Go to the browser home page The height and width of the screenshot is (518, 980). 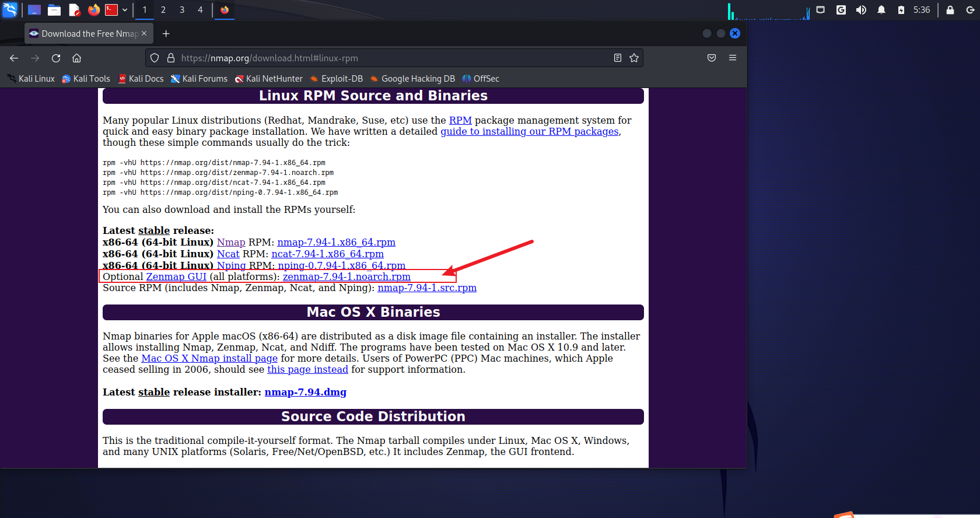tap(76, 58)
